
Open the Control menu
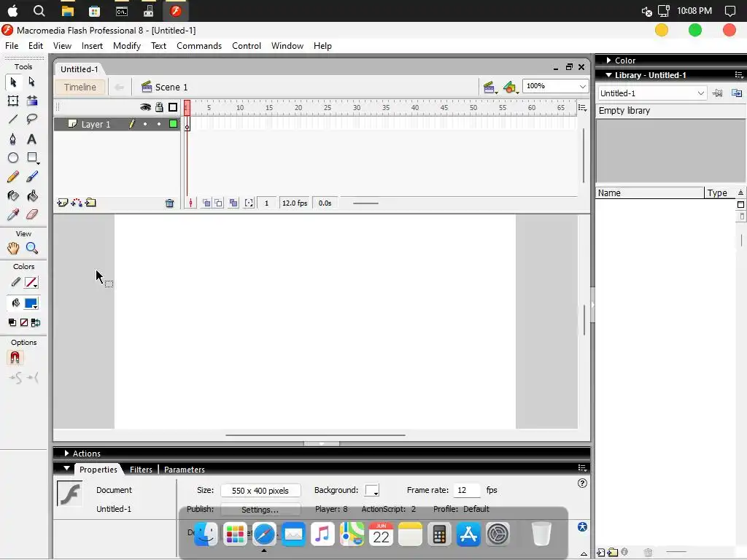click(247, 46)
